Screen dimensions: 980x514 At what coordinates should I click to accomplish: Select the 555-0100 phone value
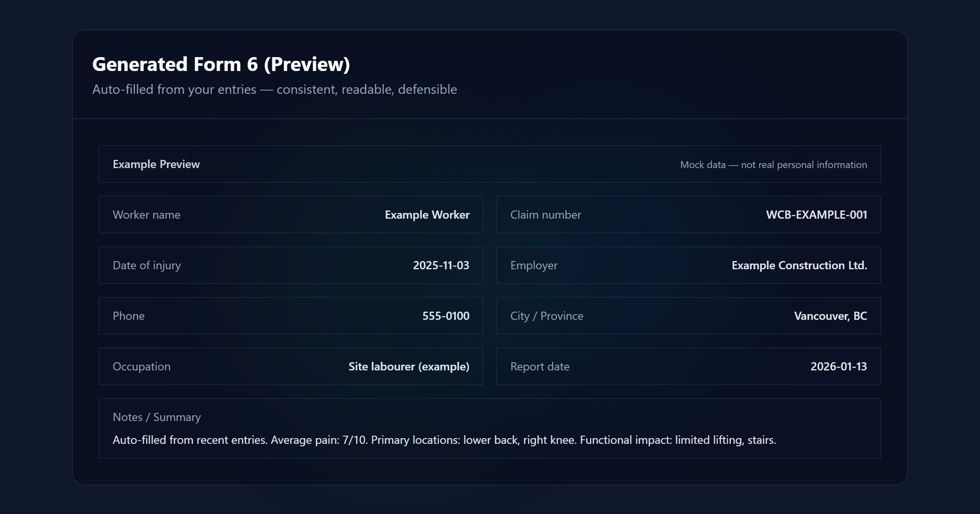pyautogui.click(x=445, y=316)
